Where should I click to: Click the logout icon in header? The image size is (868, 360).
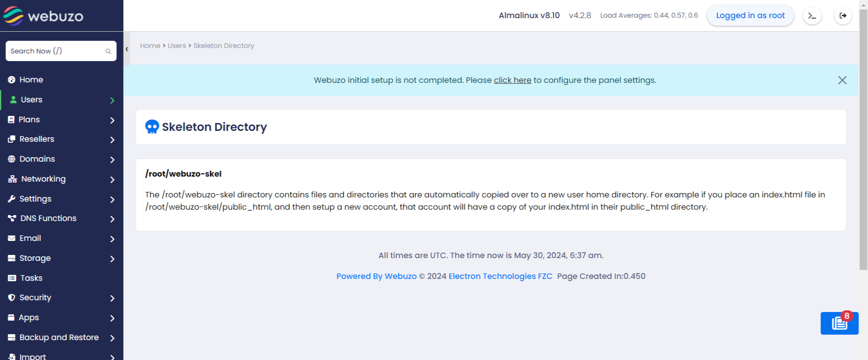843,16
